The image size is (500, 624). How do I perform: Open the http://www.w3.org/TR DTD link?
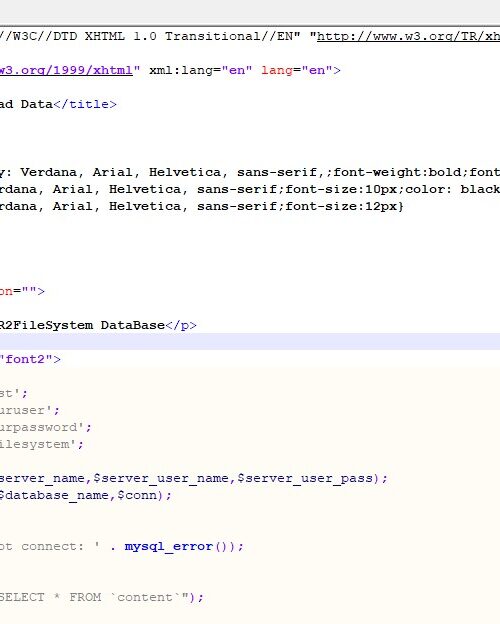click(408, 37)
